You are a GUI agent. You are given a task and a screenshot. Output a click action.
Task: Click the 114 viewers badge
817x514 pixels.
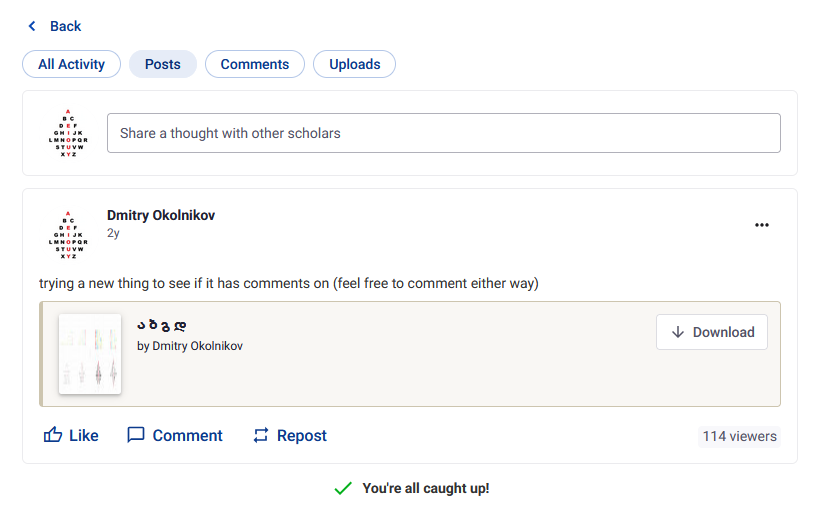739,436
